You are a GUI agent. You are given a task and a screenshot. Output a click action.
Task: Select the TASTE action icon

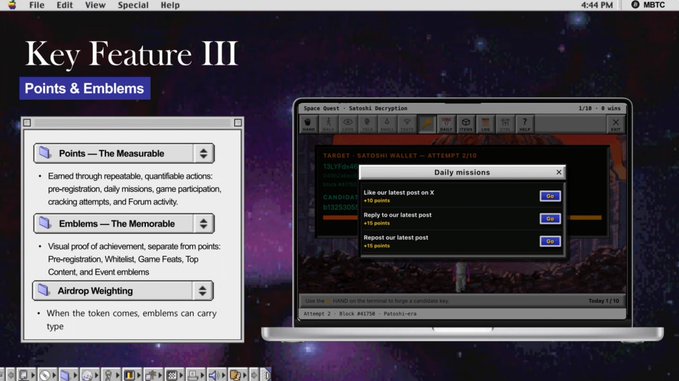pyautogui.click(x=407, y=124)
